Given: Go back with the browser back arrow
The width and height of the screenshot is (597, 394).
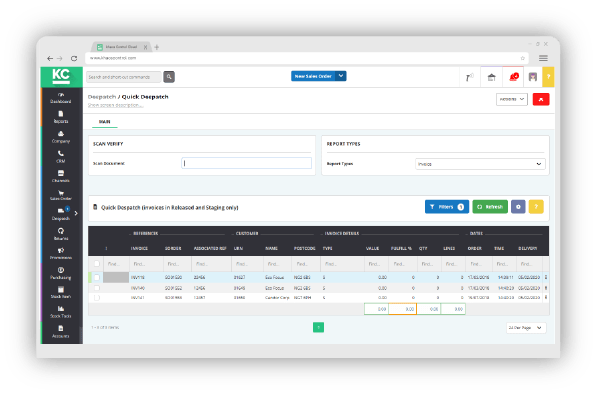Looking at the screenshot, I should [x=50, y=58].
